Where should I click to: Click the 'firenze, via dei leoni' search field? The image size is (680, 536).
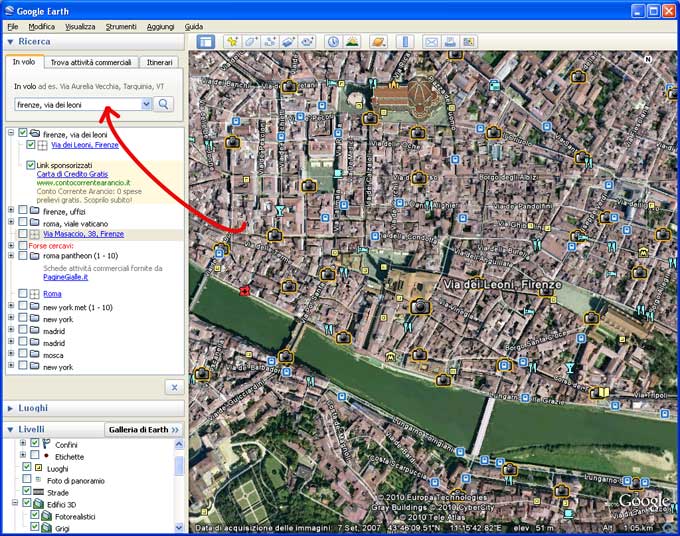[x=78, y=105]
